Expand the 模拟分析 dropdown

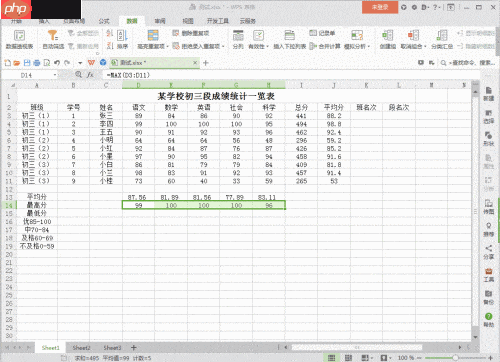point(369,46)
